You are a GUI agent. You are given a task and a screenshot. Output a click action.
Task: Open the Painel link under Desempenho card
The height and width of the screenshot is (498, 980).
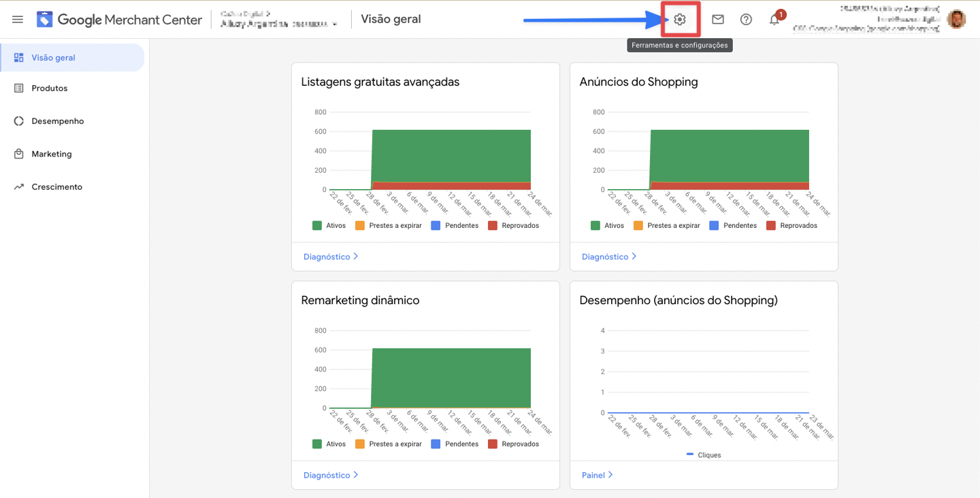597,476
